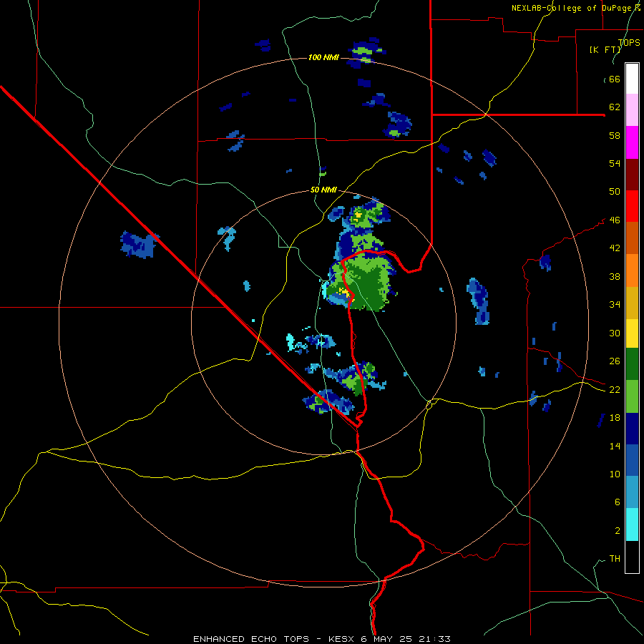Click the "6 MAY 25" date text
The width and height of the screenshot is (644, 644).
click(x=387, y=639)
